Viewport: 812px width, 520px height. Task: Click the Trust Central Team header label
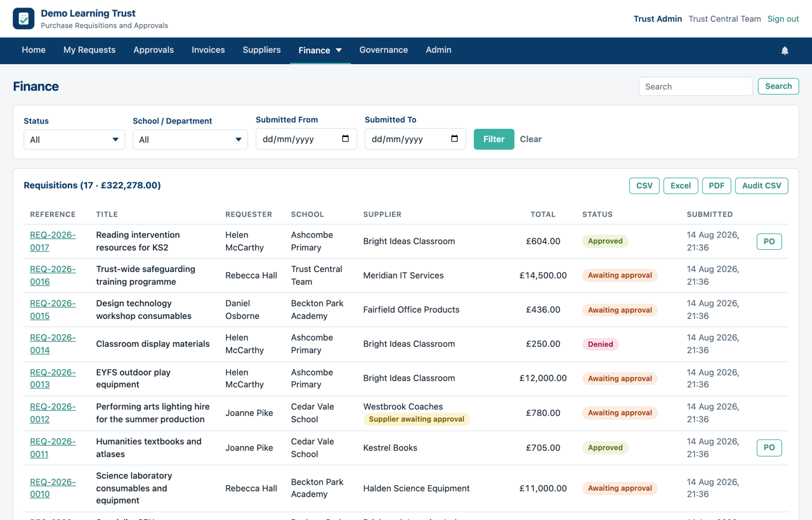[x=724, y=19]
